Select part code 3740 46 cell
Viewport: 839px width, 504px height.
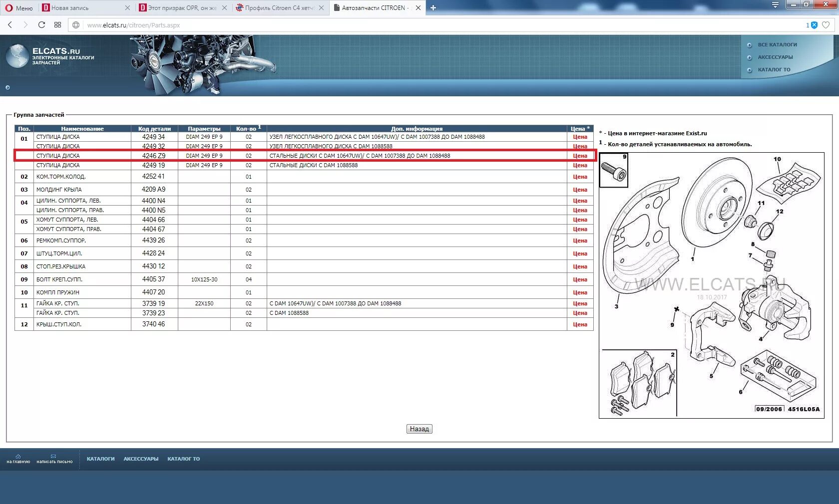(154, 324)
